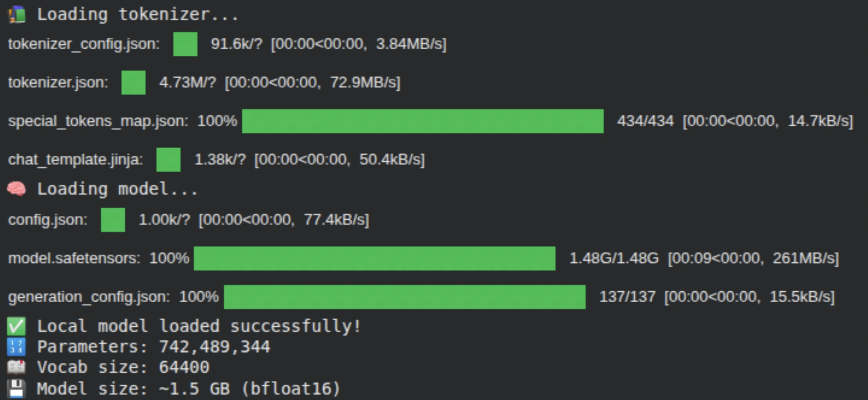Screen dimensions: 868x400
Task: Click the "Loading tokenizer..." text line
Action: tap(137, 15)
